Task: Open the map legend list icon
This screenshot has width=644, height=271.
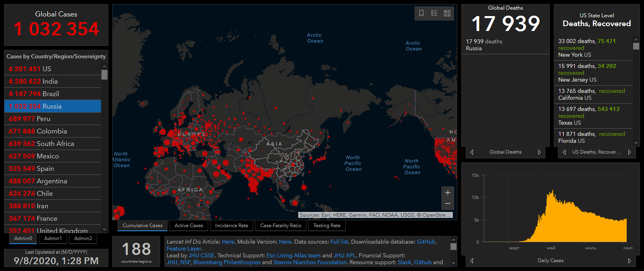Action: 434,13
